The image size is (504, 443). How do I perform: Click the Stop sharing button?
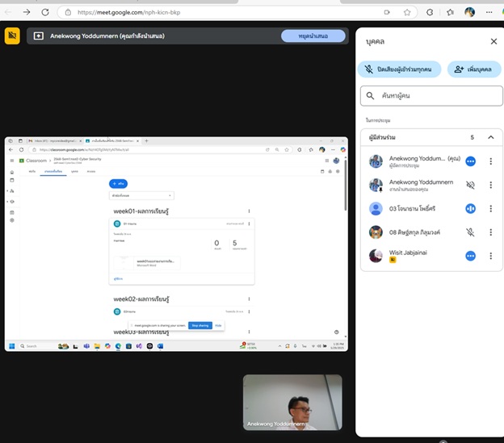point(200,325)
